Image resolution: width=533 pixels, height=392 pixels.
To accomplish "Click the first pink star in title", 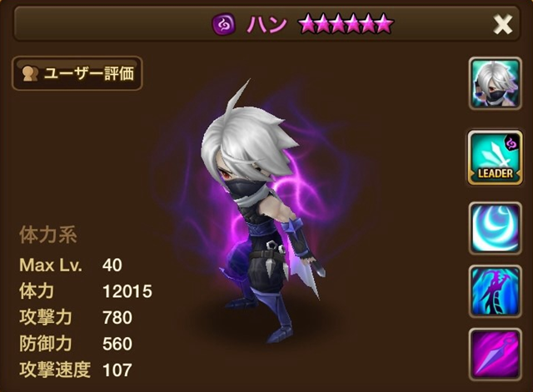I will pos(308,24).
